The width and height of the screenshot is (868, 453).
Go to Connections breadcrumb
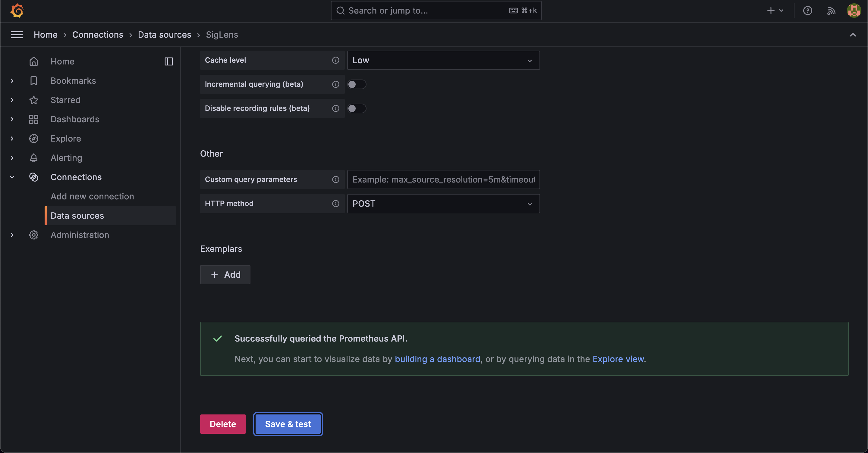pos(98,35)
